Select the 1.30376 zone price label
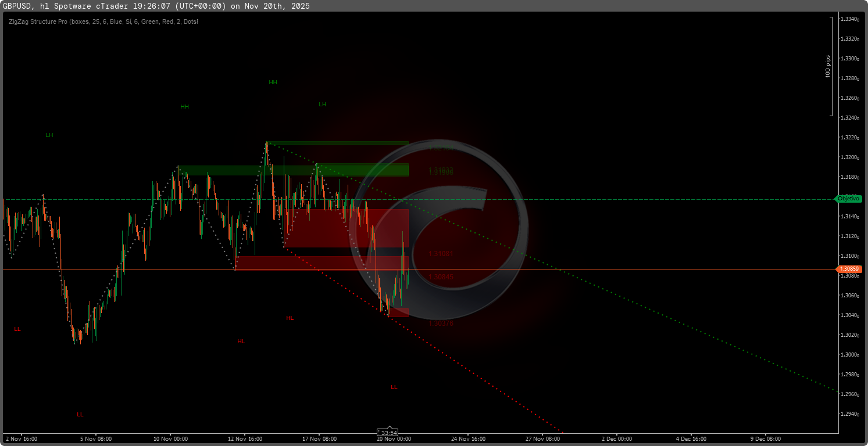The image size is (868, 446). coord(441,323)
